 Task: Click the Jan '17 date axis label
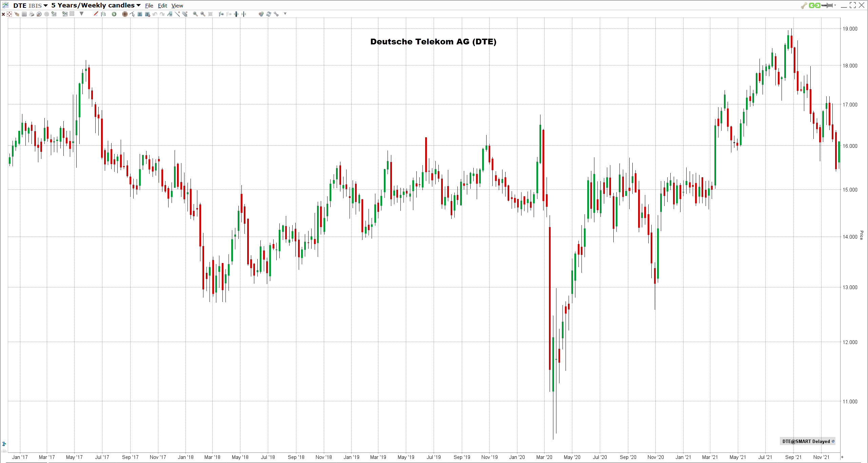point(20,457)
